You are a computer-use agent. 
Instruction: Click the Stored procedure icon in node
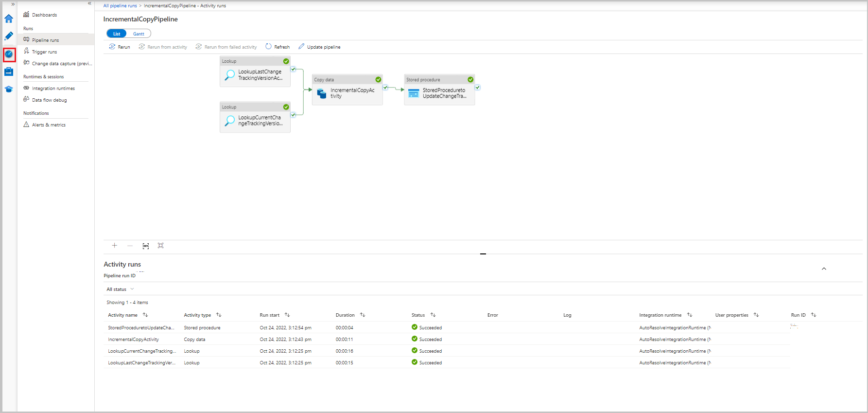click(414, 93)
